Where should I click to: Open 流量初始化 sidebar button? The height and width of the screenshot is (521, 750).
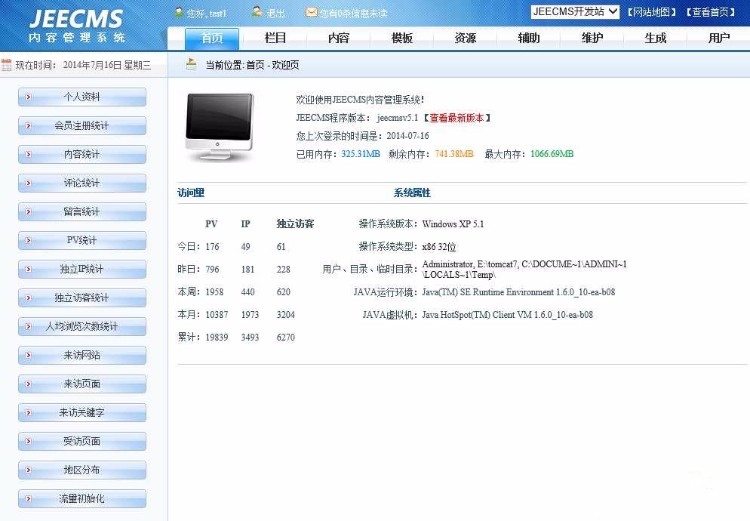[x=82, y=499]
